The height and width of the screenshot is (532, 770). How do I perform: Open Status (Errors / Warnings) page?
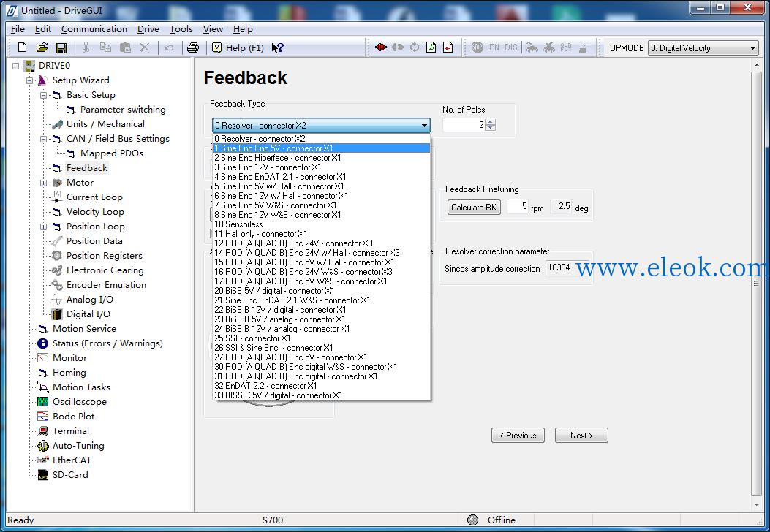pos(107,343)
